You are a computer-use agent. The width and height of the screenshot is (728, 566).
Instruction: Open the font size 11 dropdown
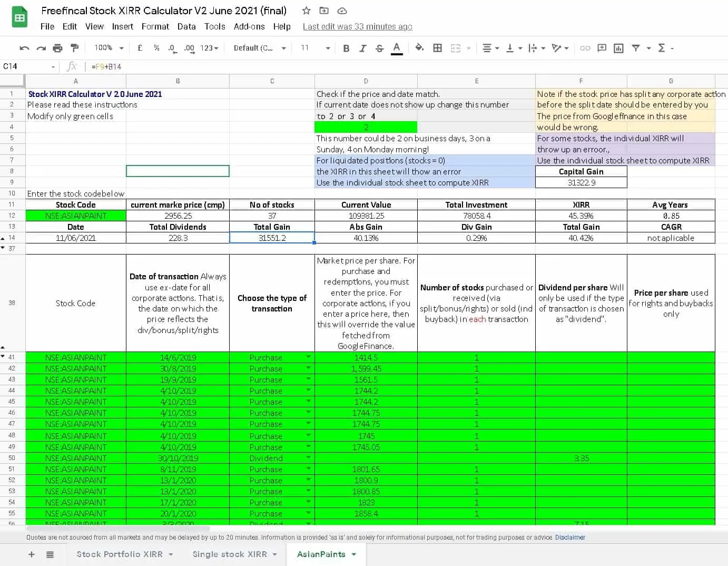(x=315, y=48)
